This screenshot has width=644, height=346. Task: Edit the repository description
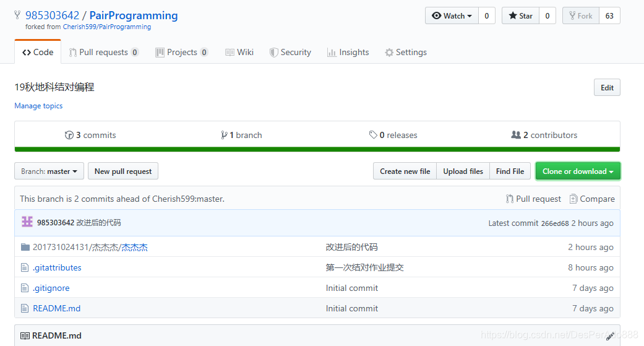pos(607,87)
